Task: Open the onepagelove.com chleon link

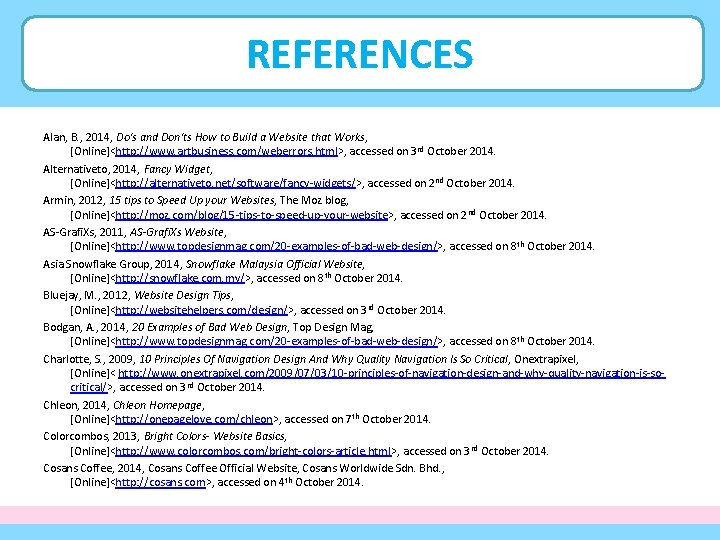Action: (194, 419)
